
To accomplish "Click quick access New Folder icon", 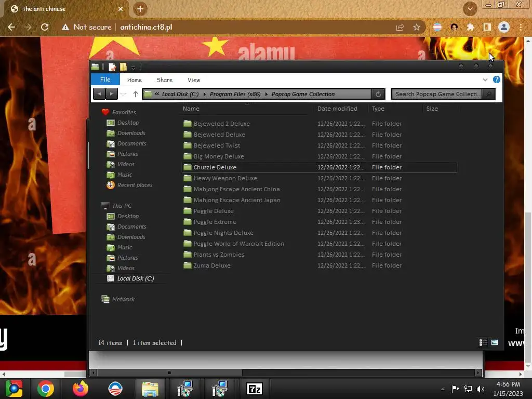I will [x=123, y=67].
